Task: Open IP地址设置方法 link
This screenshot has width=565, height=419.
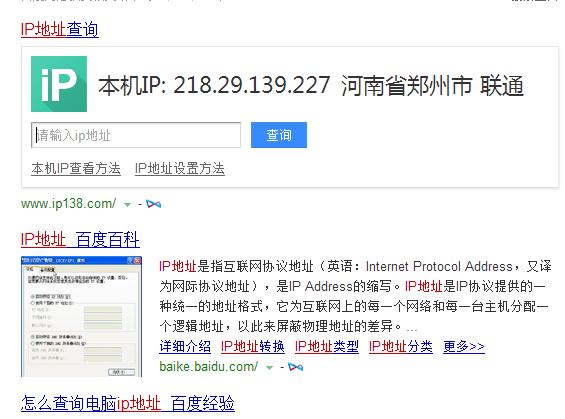Action: tap(179, 168)
